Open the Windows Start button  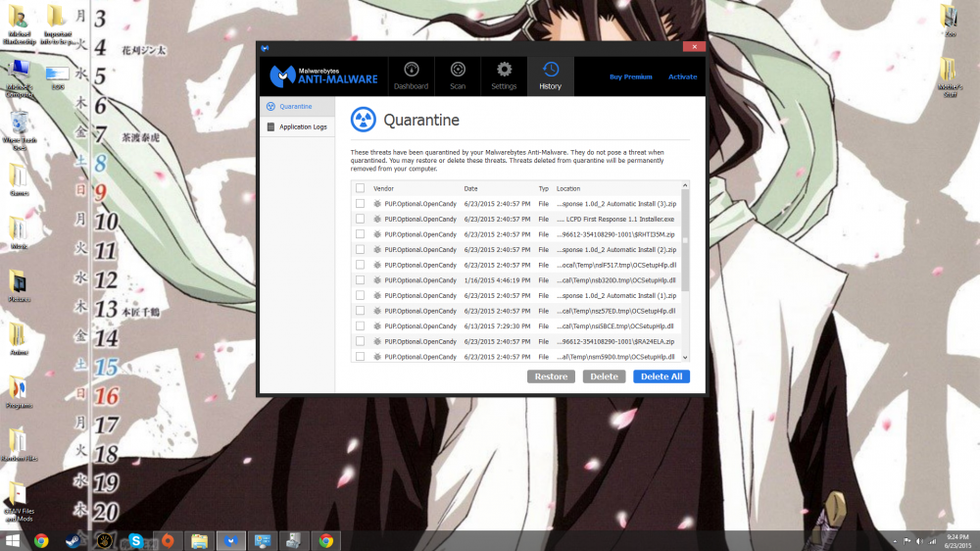pyautogui.click(x=13, y=540)
